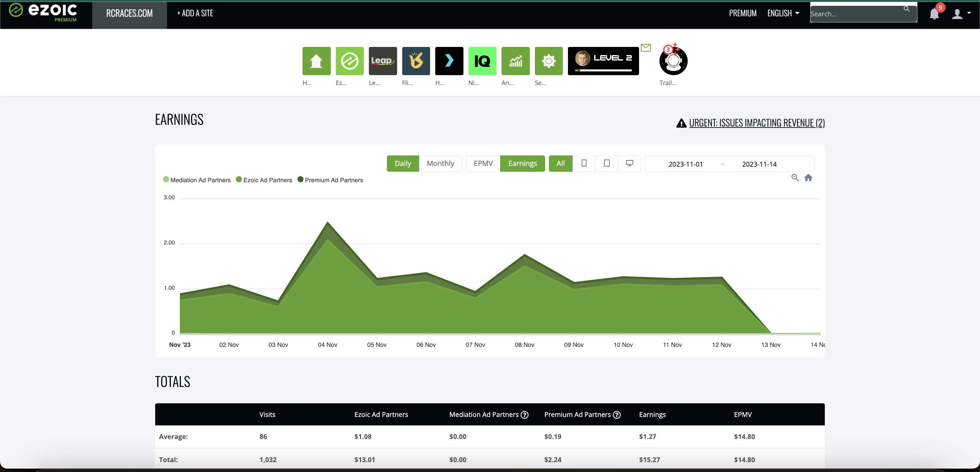
Task: Show Premium Ad Partners help tooltip
Action: [x=616, y=415]
